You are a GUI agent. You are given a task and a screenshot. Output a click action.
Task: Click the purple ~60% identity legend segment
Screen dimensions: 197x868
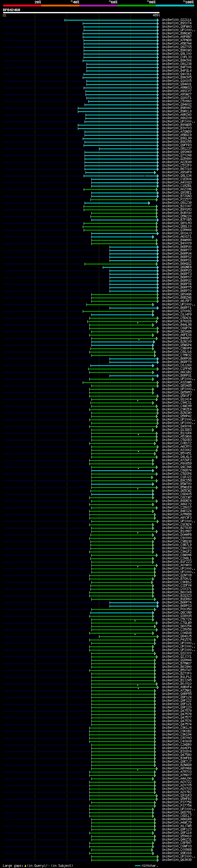pyautogui.click(x=98, y=6)
